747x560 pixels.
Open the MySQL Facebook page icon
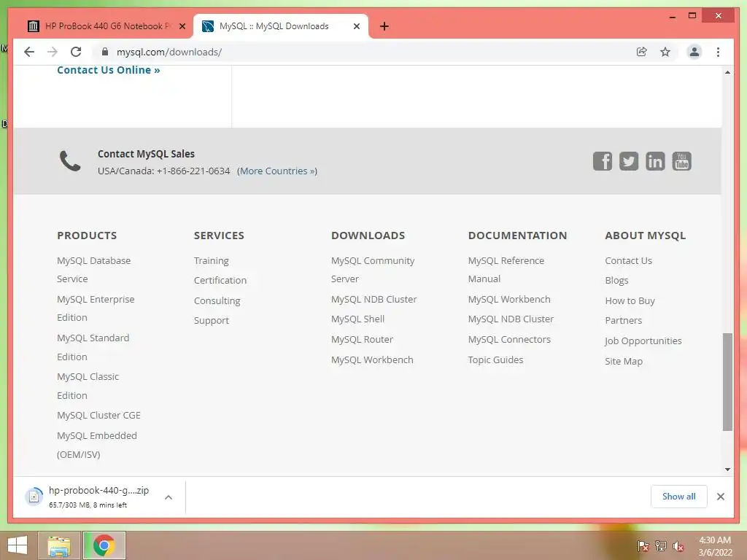pos(602,161)
